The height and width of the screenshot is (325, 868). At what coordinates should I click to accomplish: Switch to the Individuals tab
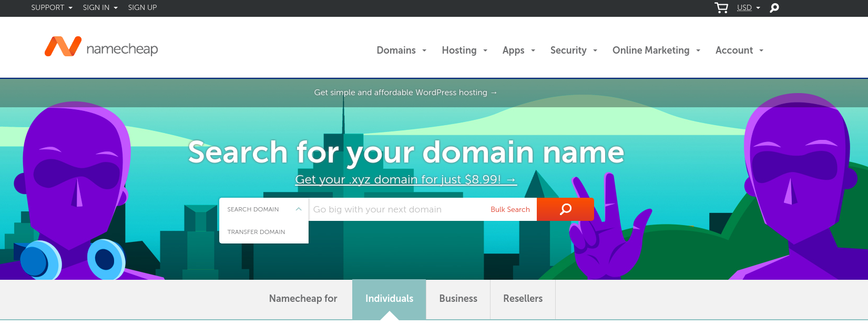click(x=389, y=299)
